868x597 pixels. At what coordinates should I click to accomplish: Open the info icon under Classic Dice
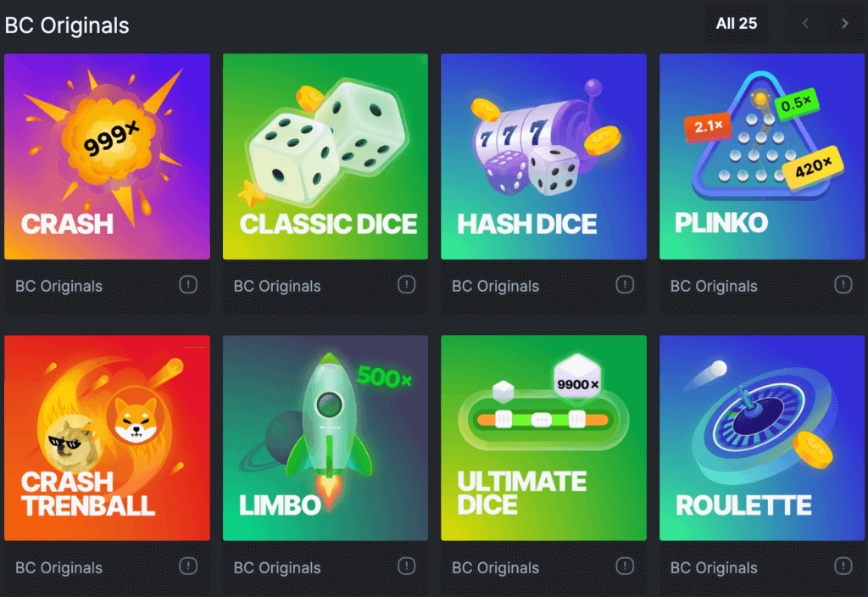[406, 285]
